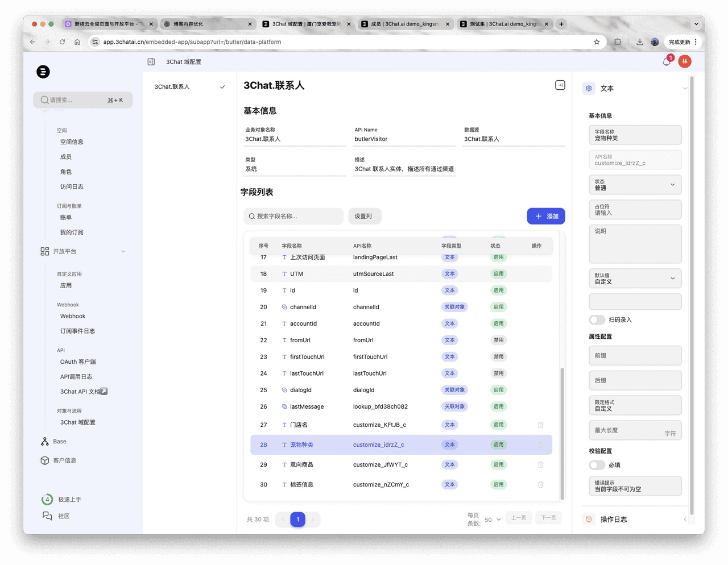Open 空间信息 in the sidebar

click(x=72, y=142)
